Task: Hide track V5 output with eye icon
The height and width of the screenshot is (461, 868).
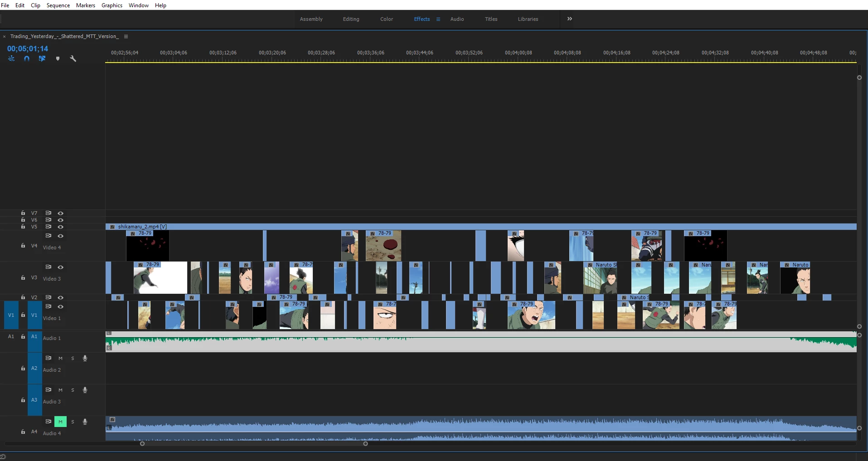Action: [x=60, y=227]
